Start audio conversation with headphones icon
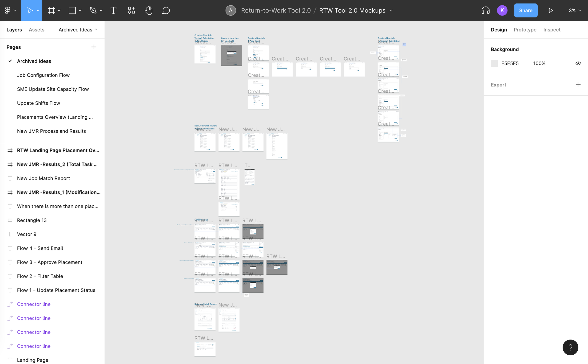Image resolution: width=588 pixels, height=364 pixels. (485, 10)
